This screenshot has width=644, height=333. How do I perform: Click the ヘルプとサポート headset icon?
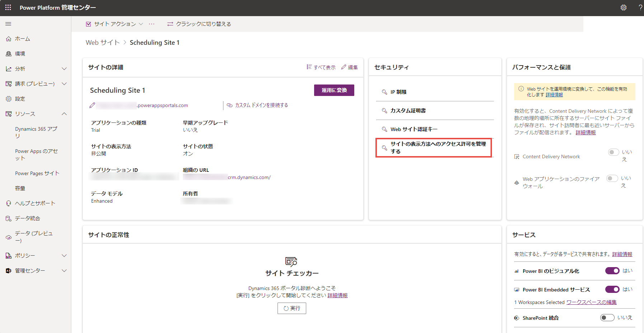click(9, 203)
